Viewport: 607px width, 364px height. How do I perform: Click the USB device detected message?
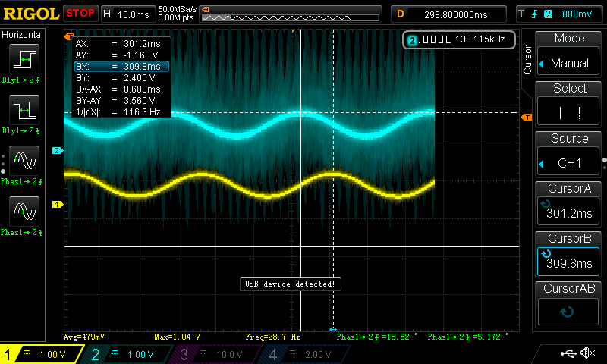pyautogui.click(x=291, y=284)
